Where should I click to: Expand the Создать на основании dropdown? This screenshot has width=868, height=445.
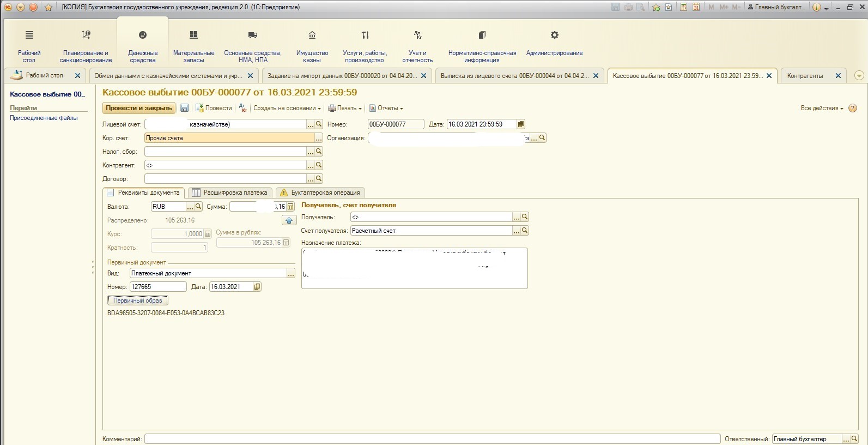pyautogui.click(x=287, y=108)
